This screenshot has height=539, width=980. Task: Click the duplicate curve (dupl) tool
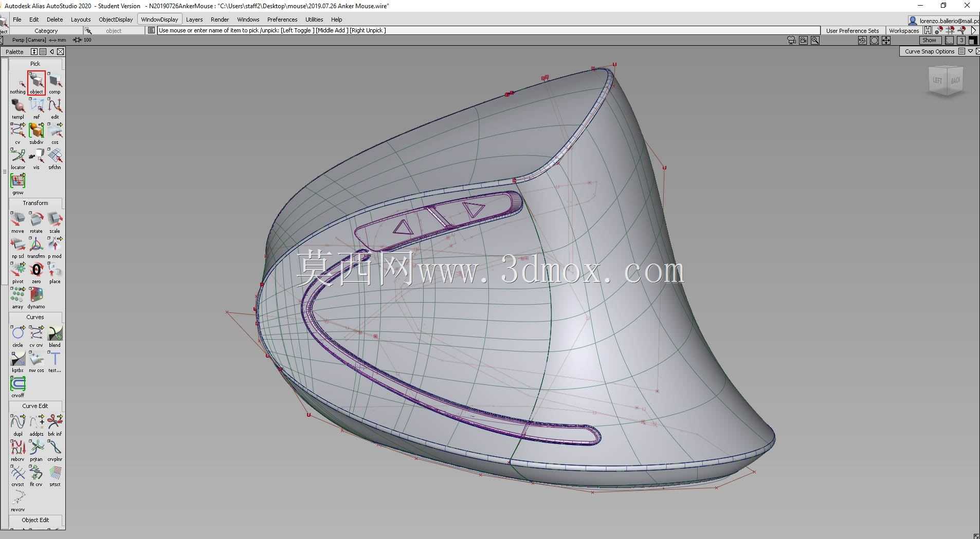point(17,425)
